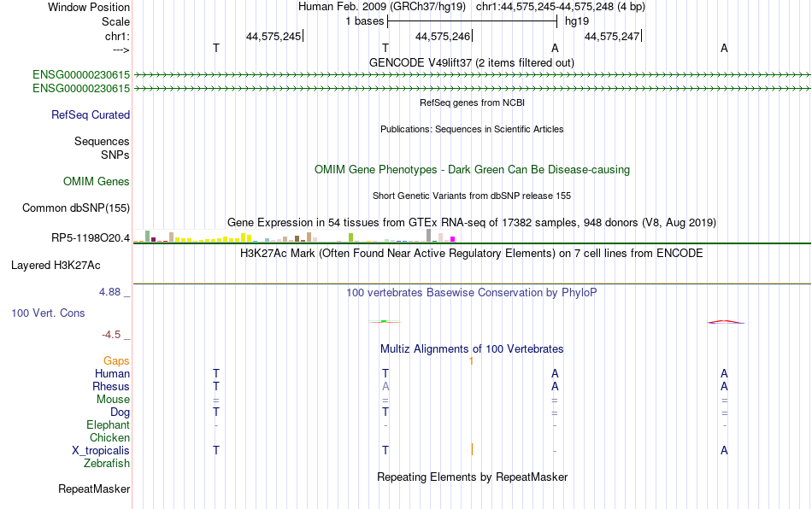The width and height of the screenshot is (812, 509).
Task: Click the 1 bases scale bar
Action: pos(473,21)
